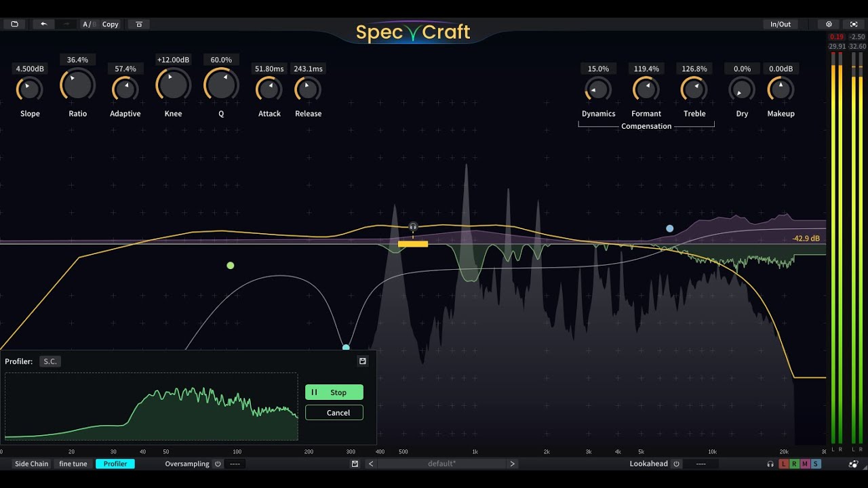Edit the Ratio value 36.4%
Viewport: 868px width, 488px height.
click(78, 60)
